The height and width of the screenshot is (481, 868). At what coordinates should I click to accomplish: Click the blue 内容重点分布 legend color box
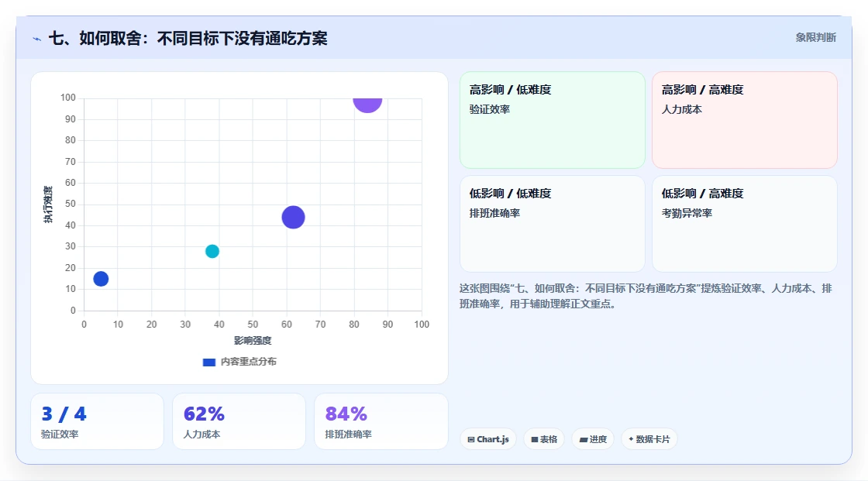pyautogui.click(x=208, y=362)
